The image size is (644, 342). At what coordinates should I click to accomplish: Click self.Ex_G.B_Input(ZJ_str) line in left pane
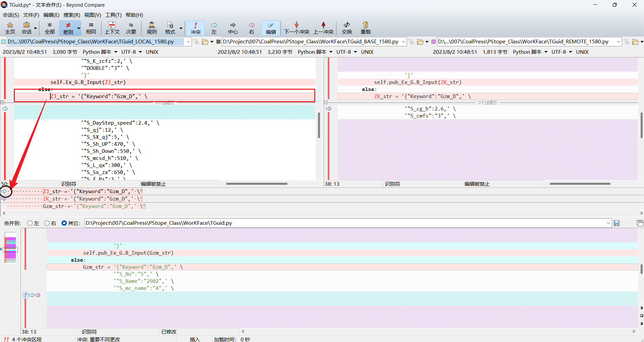coord(165,82)
